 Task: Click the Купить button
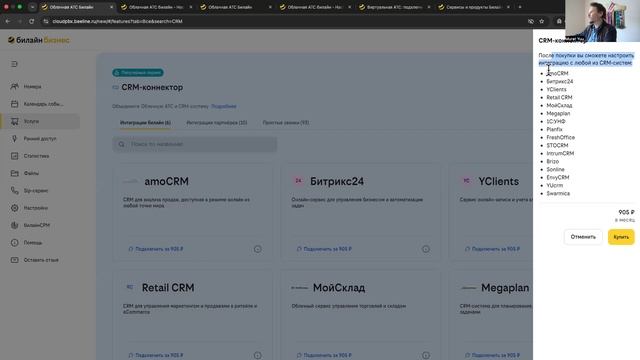621,237
